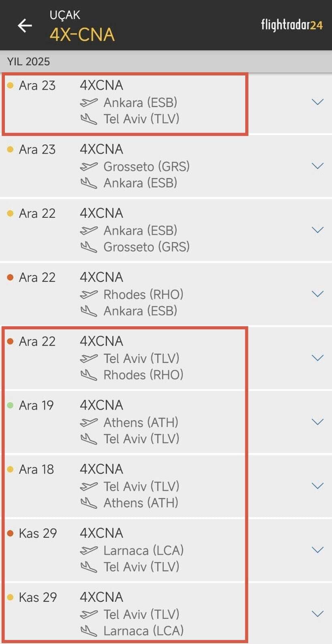Click yellow status dot on Ara 18 flight
The image size is (332, 644).
pyautogui.click(x=11, y=469)
